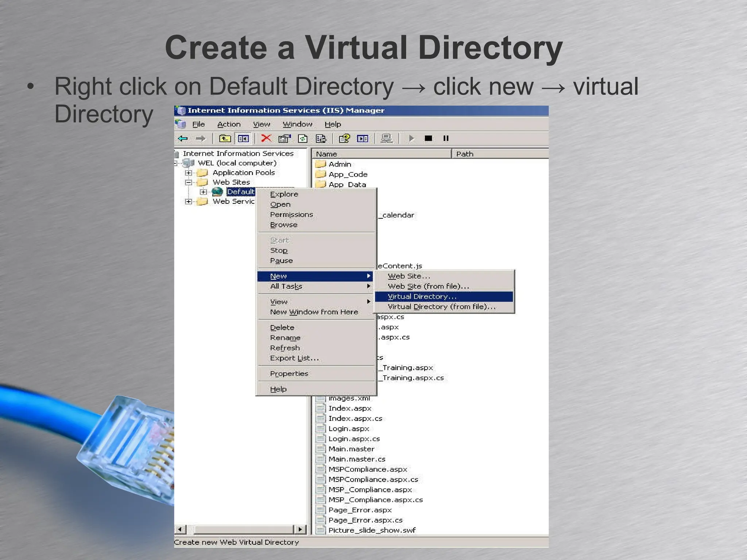The height and width of the screenshot is (560, 747).
Task: Click the Stop item square icon
Action: point(429,139)
